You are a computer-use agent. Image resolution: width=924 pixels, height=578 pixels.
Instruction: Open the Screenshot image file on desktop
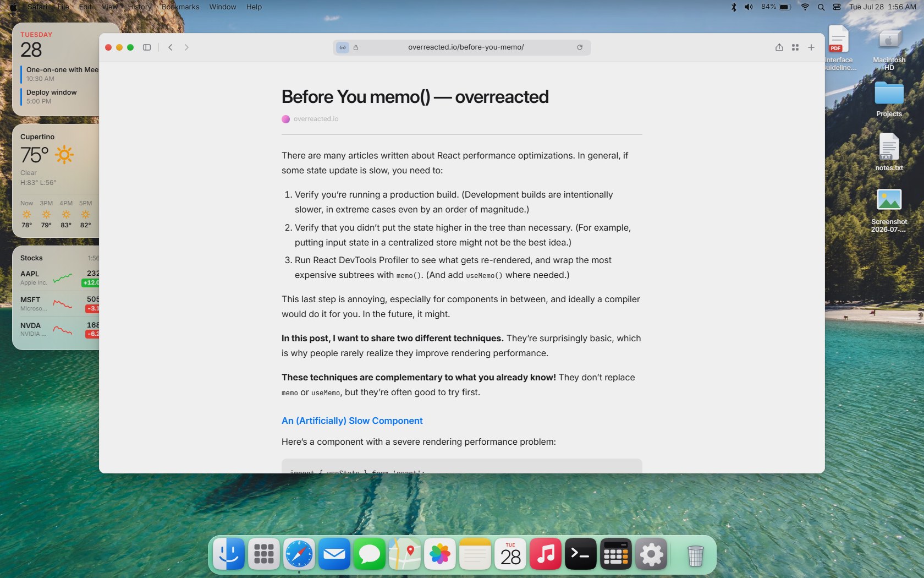(x=889, y=210)
